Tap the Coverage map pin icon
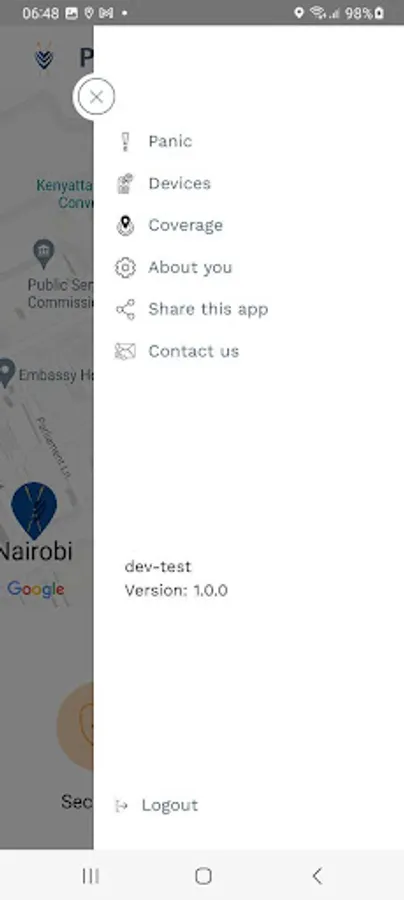Viewport: 404px width, 900px height. (x=125, y=226)
